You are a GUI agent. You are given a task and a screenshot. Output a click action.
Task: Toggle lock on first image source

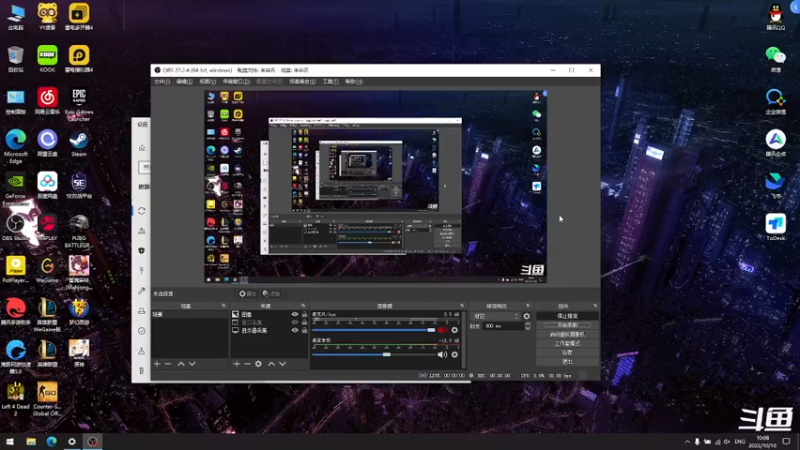(304, 314)
